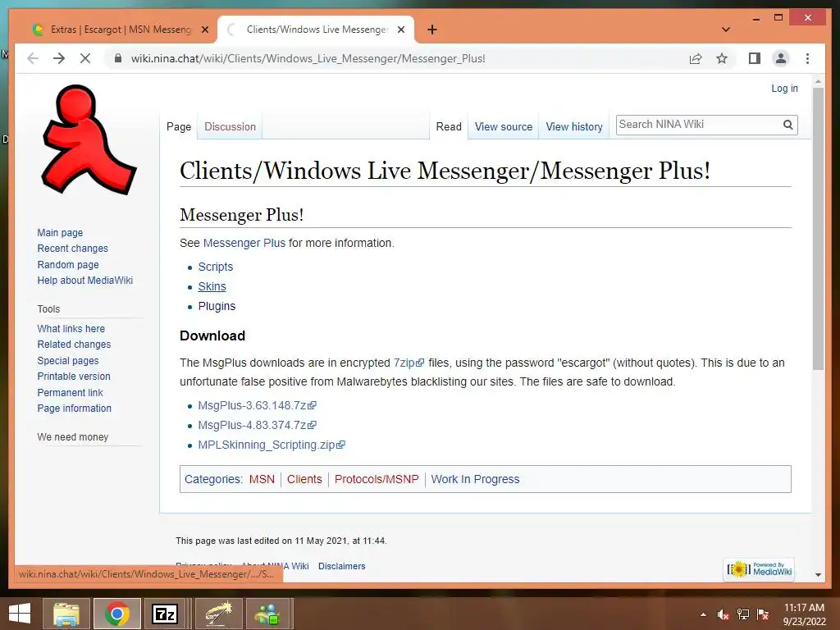Select the Read view tab
840x630 pixels.
449,126
